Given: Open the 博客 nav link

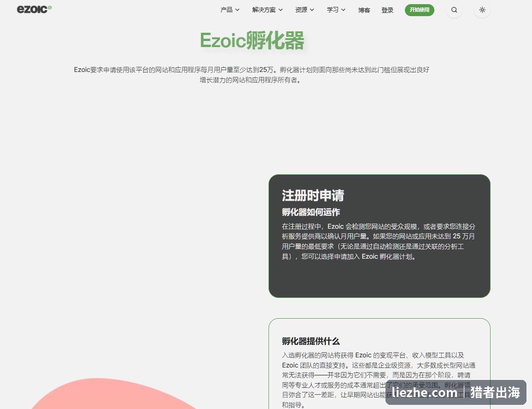Looking at the screenshot, I should point(364,10).
